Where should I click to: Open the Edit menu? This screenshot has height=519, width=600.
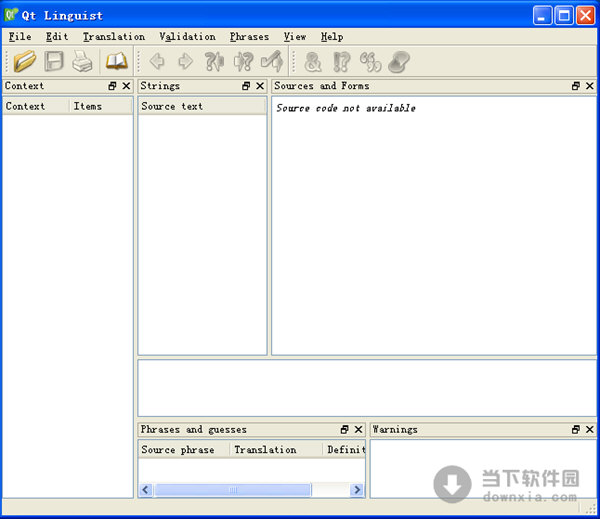click(x=57, y=37)
